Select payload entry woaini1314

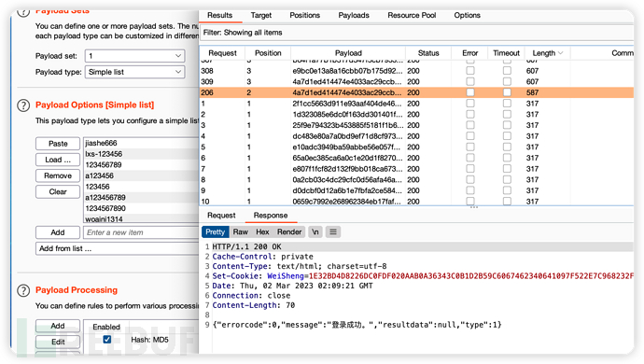pyautogui.click(x=141, y=219)
